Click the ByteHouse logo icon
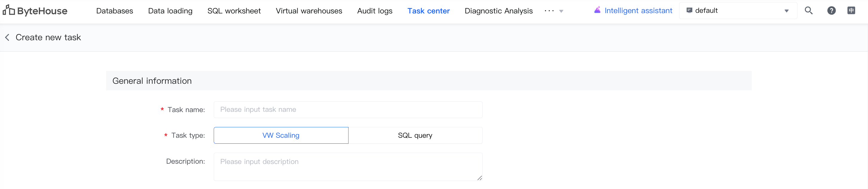This screenshot has height=189, width=868. 9,10
